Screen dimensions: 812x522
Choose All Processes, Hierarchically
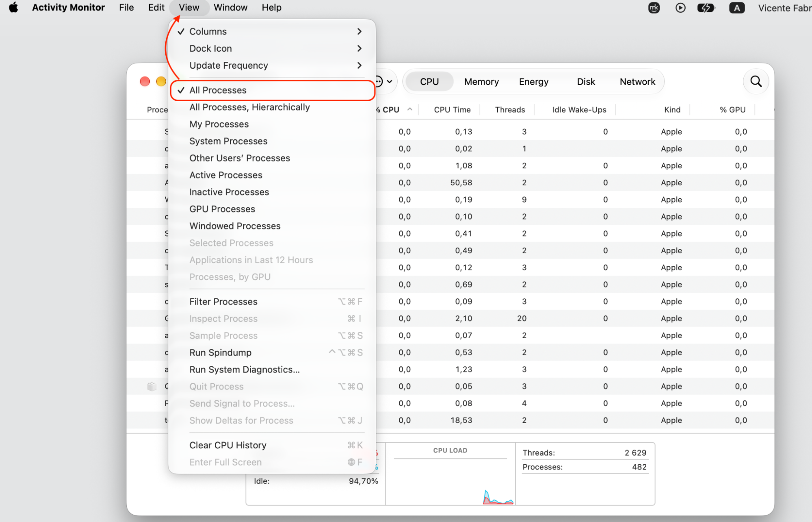click(x=272, y=107)
